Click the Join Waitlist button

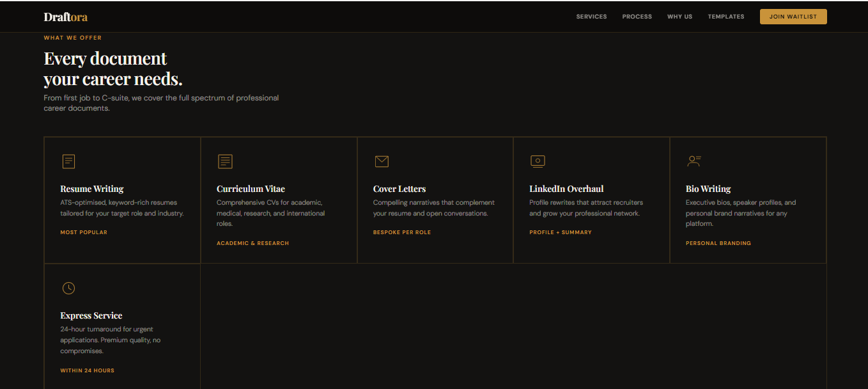(x=793, y=17)
